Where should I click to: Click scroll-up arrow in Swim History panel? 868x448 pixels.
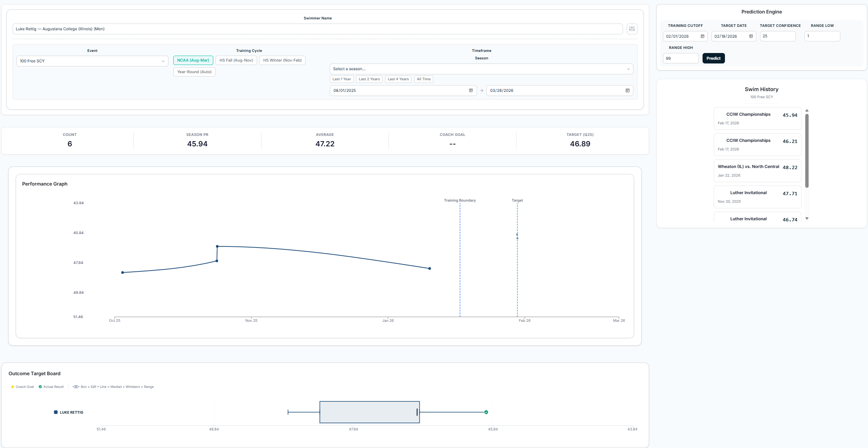pos(807,111)
